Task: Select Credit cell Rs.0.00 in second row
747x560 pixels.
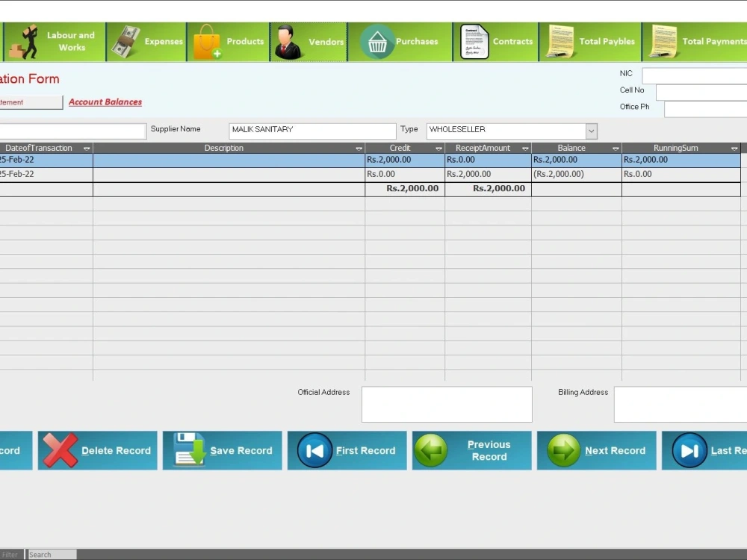Action: tap(405, 174)
